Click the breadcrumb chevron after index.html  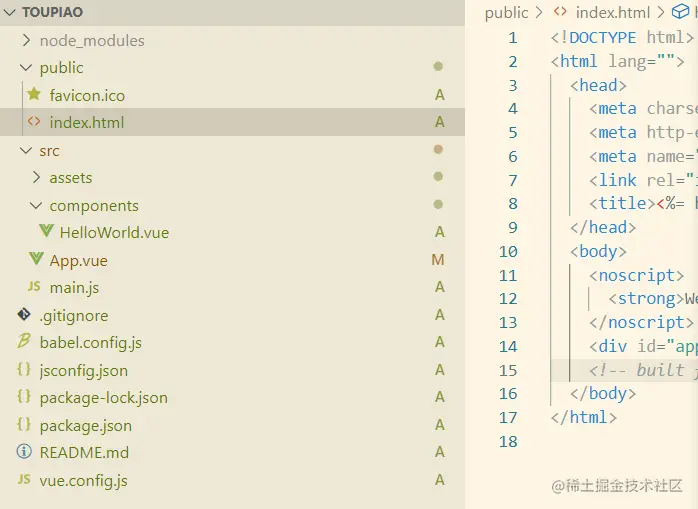coord(661,12)
